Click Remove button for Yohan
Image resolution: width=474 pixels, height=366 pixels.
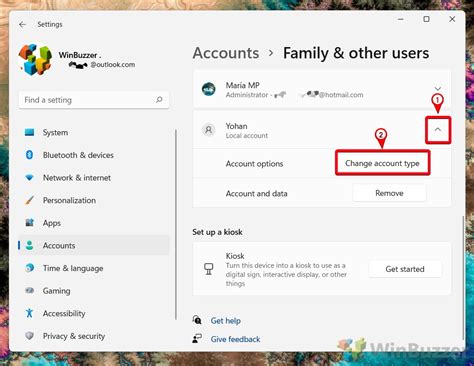389,193
